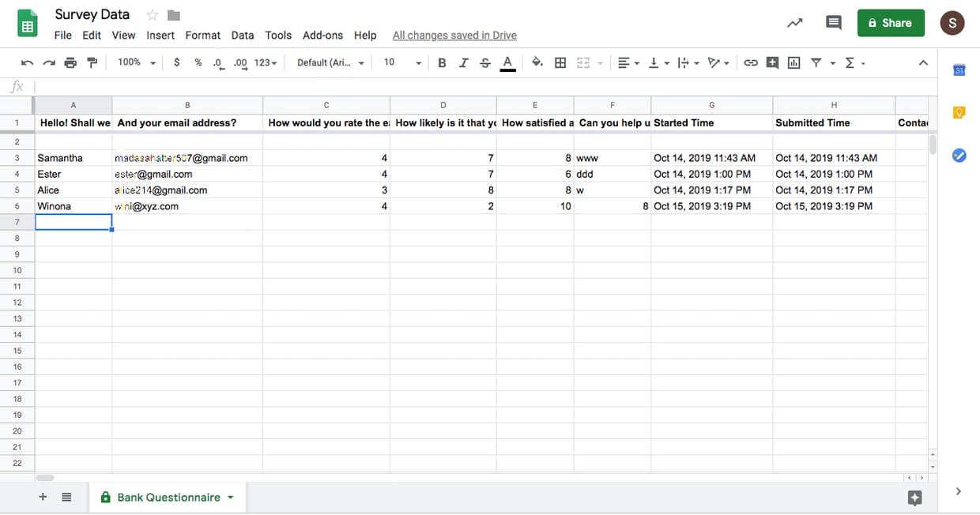This screenshot has width=980, height=515.
Task: Open the text color picker
Action: tap(508, 62)
